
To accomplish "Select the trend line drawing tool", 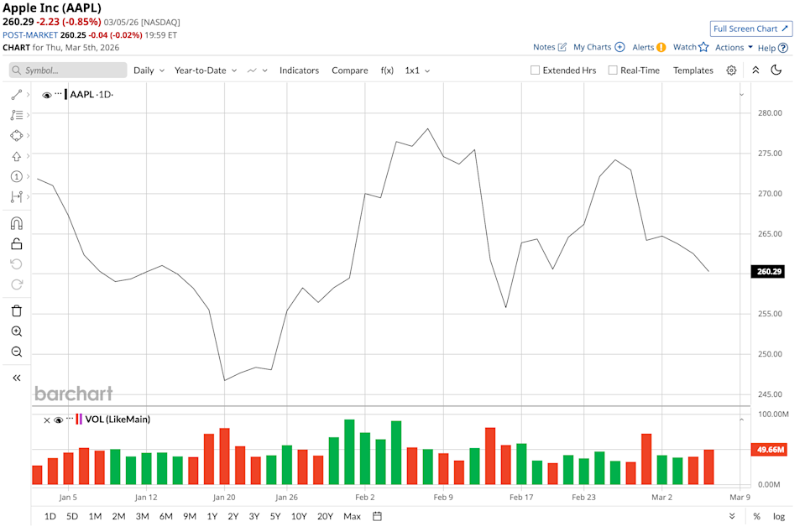I will [x=16, y=94].
